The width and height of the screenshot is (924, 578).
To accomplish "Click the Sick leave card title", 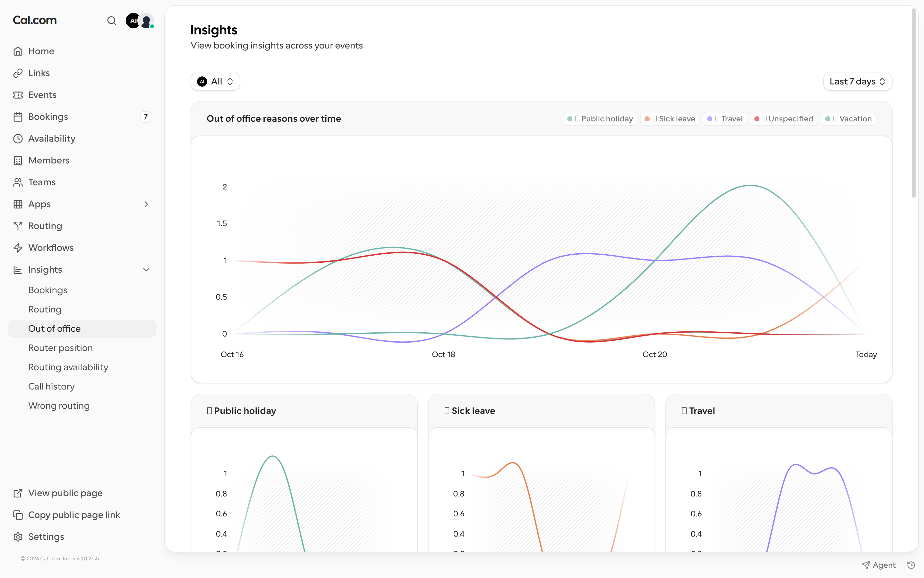I will click(x=470, y=411).
